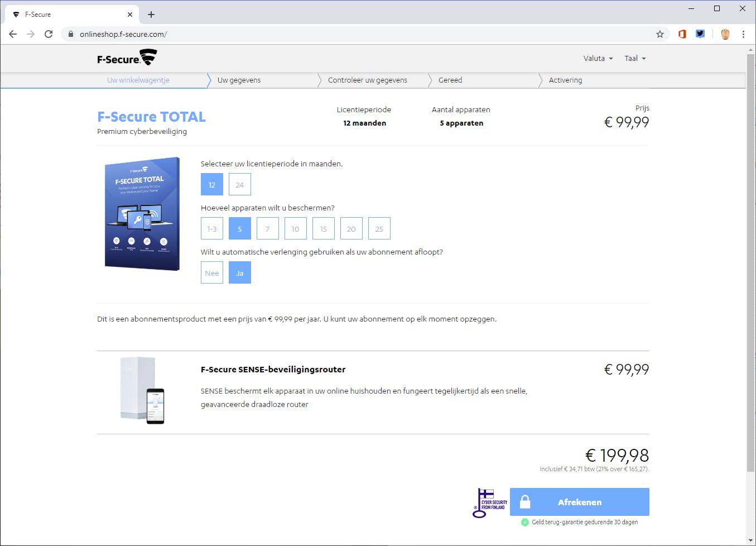This screenshot has width=756, height=546.
Task: Click the F-Secure TOTAL box image
Action: coord(142,214)
